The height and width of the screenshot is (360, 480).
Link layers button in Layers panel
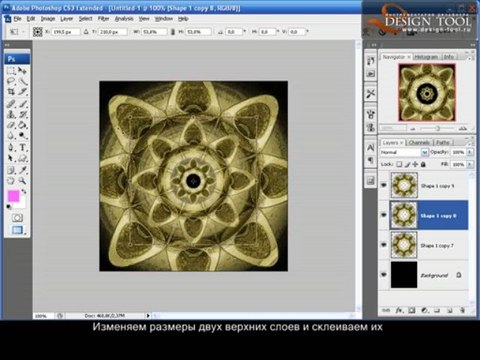pyautogui.click(x=386, y=311)
